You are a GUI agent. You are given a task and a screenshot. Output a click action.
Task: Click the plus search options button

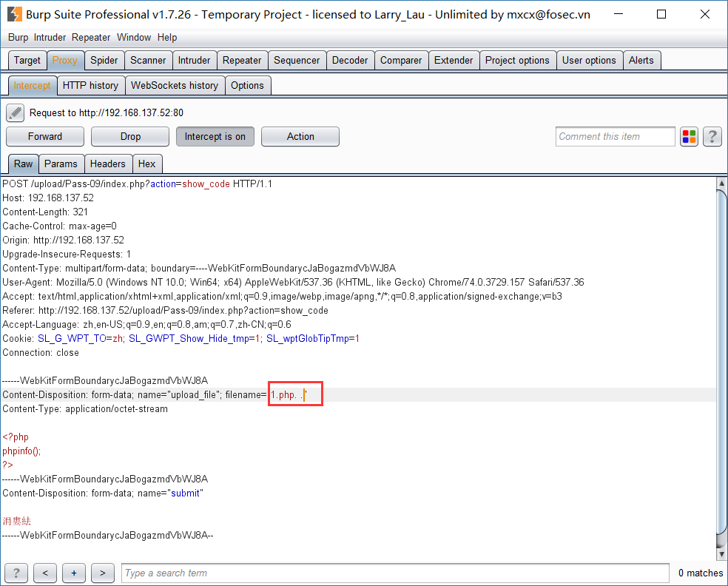[74, 573]
